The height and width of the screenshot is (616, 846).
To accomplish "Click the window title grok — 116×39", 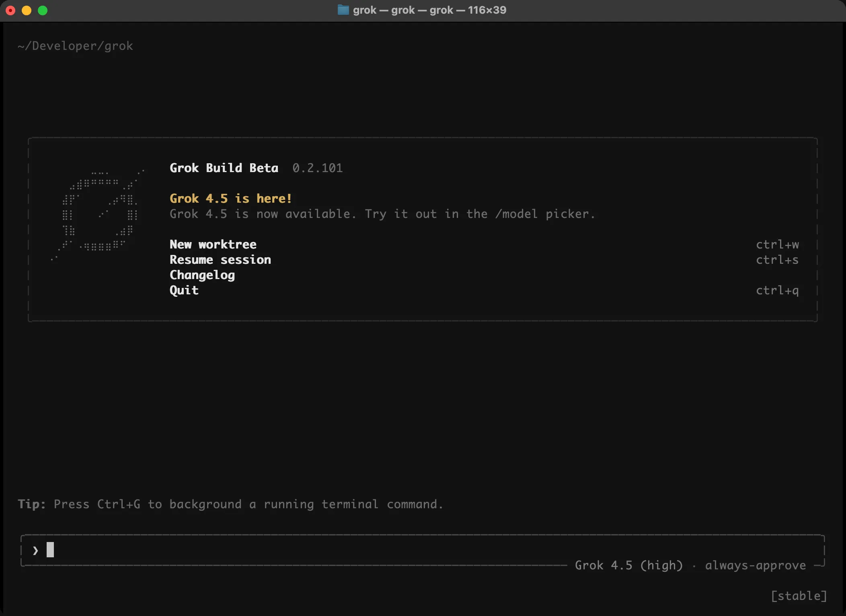I will (429, 10).
